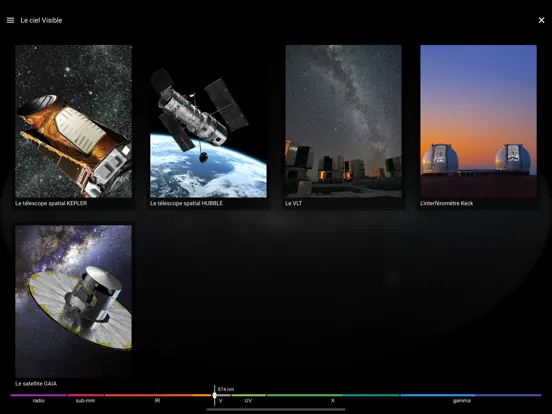552x414 pixels.
Task: Select the V visible band label
Action: (x=221, y=401)
